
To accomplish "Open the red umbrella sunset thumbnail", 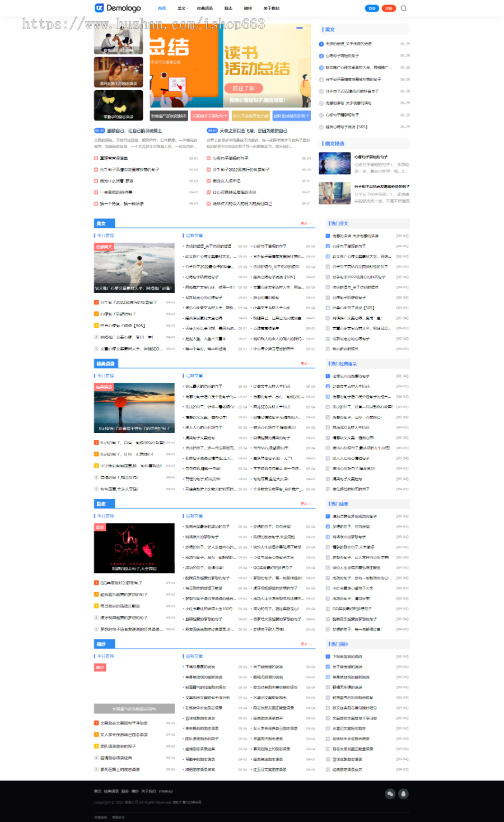I will point(134,408).
